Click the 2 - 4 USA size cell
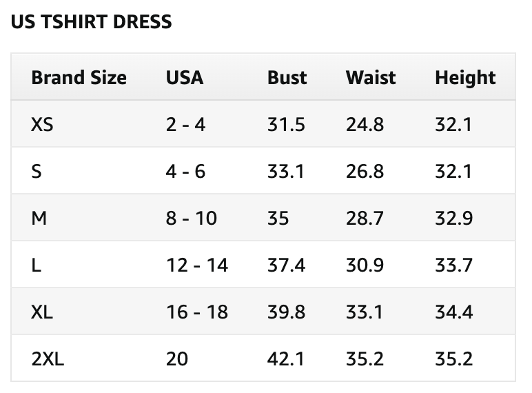The image size is (532, 393). tap(185, 124)
